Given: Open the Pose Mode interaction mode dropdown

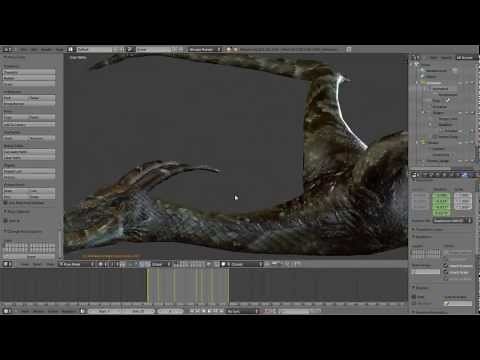Looking at the screenshot, I should tap(78, 264).
